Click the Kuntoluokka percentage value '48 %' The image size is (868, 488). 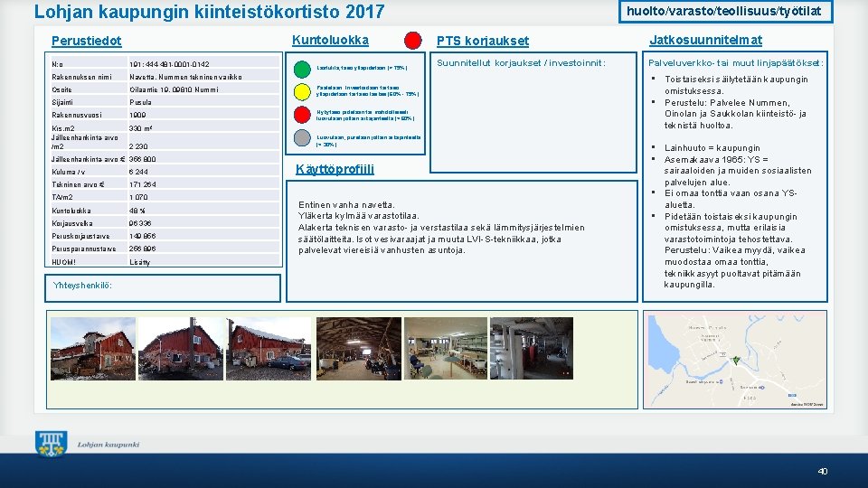(x=137, y=211)
